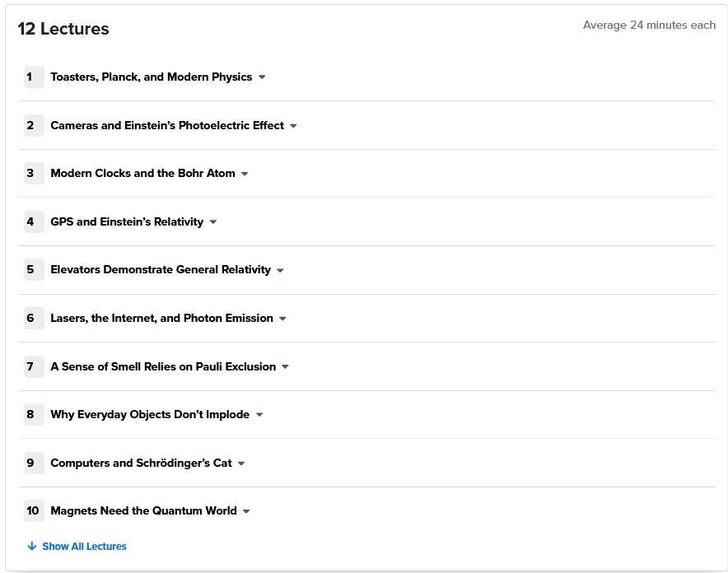Expand arrow for Magnets Need the Quantum World
This screenshot has width=728, height=573.
coord(246,512)
